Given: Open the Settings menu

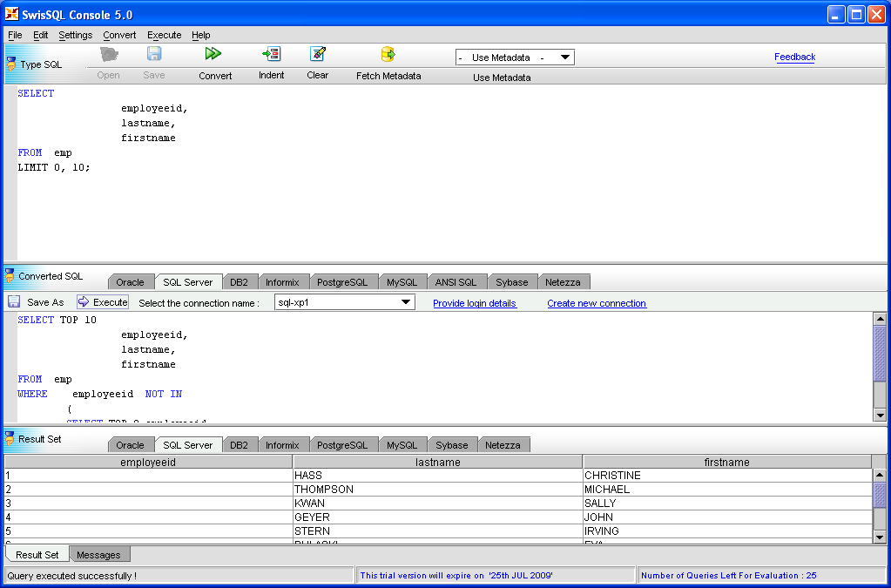Looking at the screenshot, I should point(76,35).
